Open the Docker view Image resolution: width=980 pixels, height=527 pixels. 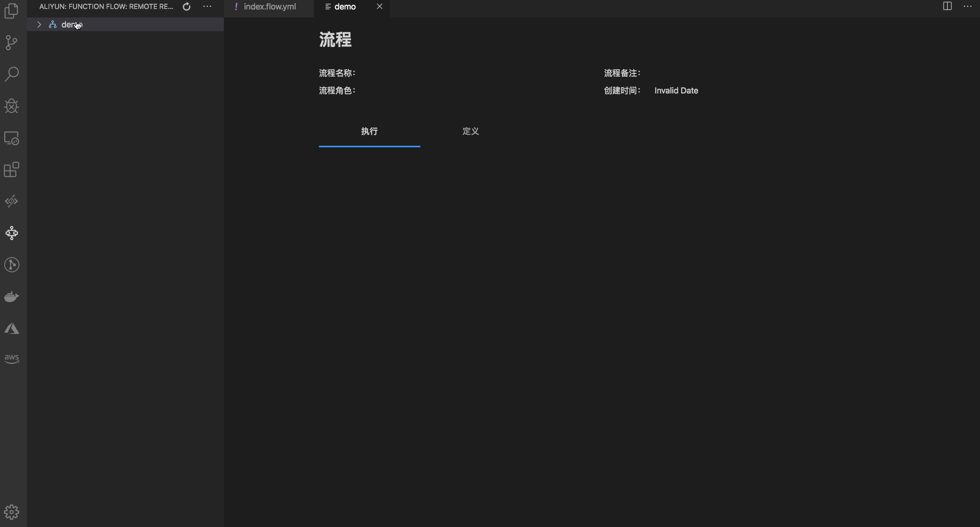pos(12,297)
